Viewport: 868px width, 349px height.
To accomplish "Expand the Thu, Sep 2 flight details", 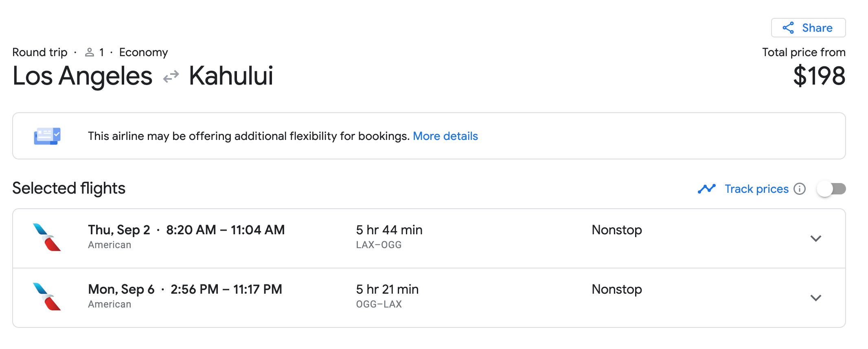I will 815,238.
